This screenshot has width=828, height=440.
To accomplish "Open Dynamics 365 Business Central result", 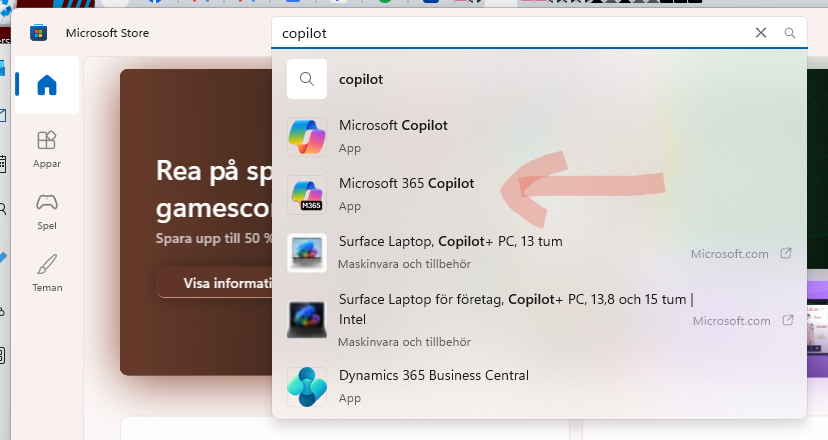I will (x=539, y=387).
